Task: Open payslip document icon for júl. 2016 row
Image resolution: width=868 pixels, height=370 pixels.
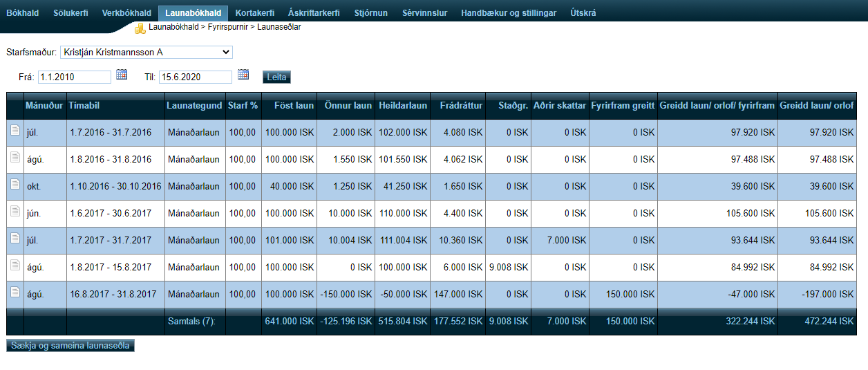Action: tap(15, 131)
